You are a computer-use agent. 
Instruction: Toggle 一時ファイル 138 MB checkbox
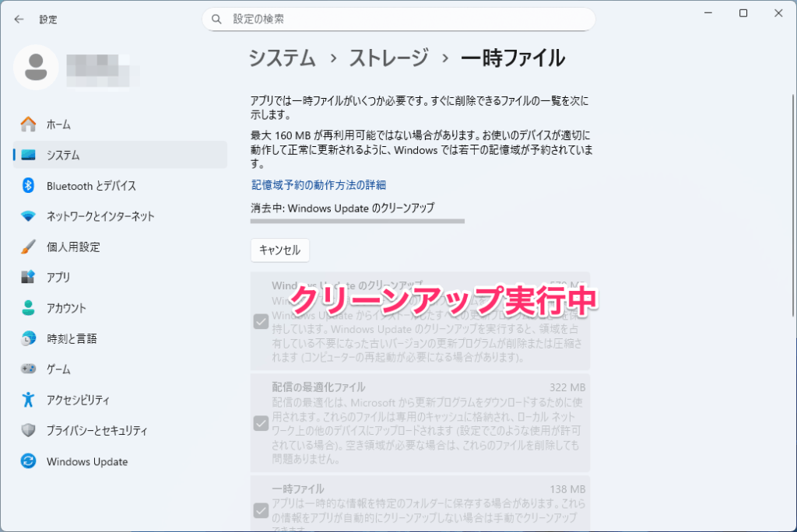261,510
